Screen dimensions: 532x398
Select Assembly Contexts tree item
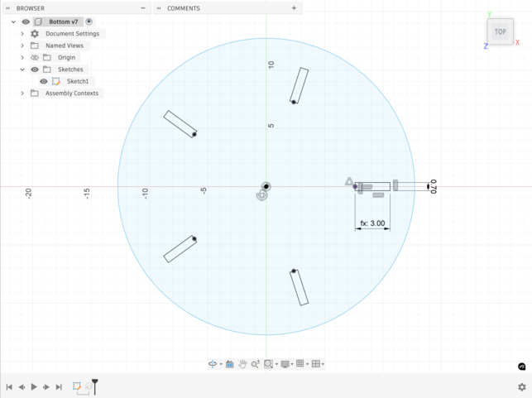(72, 93)
